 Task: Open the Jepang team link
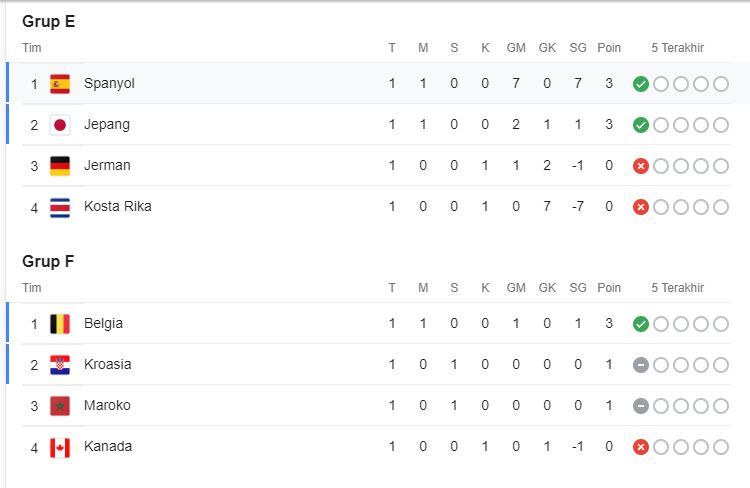107,125
